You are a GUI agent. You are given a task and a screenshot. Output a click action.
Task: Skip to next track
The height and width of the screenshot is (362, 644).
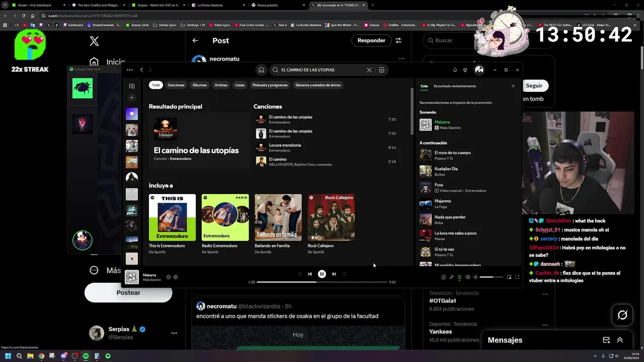pos(334,274)
